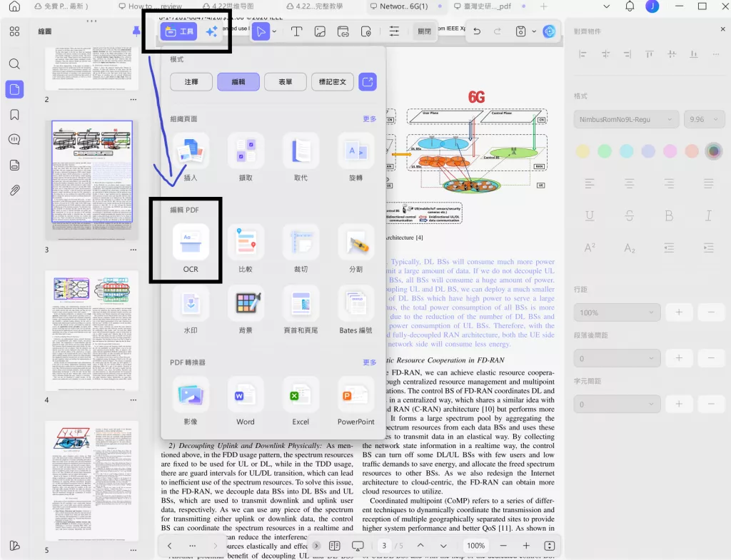Image resolution: width=731 pixels, height=560 pixels.
Task: Toggle superscript A² formatting
Action: point(590,248)
